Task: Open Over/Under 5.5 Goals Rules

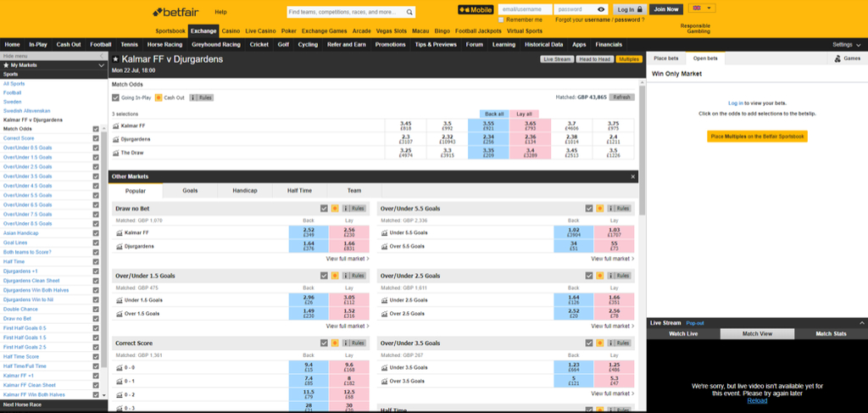Action: coord(619,209)
